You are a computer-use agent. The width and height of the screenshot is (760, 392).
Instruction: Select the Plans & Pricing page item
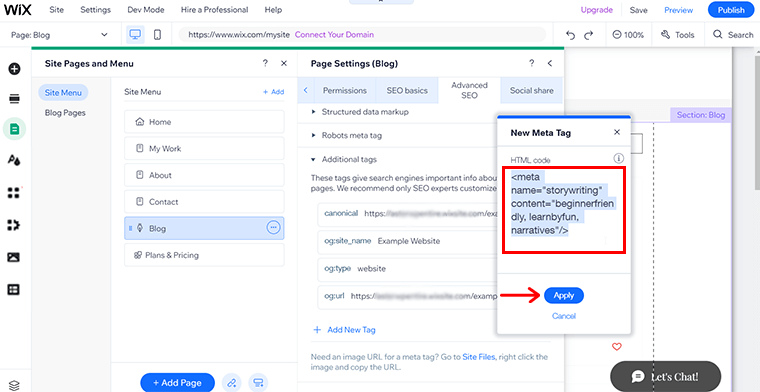204,255
